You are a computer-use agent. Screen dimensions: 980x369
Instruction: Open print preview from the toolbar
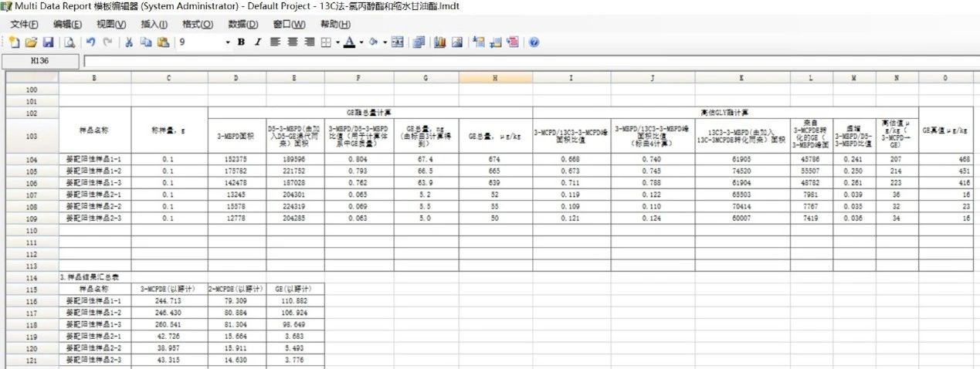(x=70, y=42)
